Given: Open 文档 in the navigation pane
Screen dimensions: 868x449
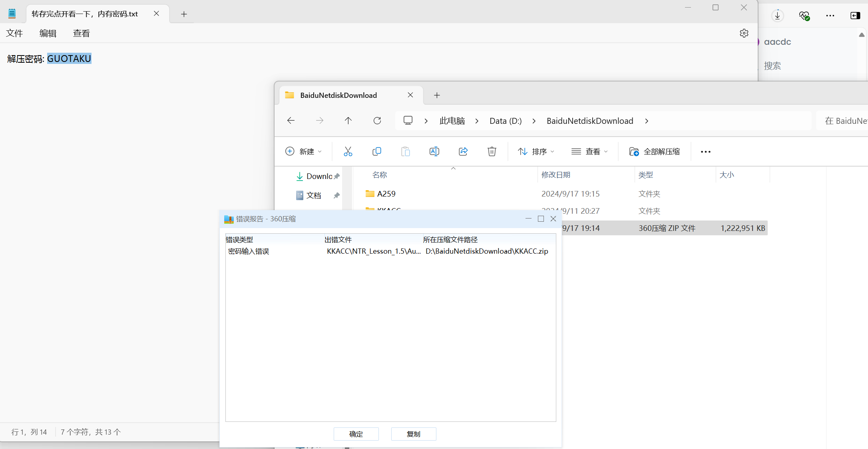Looking at the screenshot, I should tap(314, 195).
